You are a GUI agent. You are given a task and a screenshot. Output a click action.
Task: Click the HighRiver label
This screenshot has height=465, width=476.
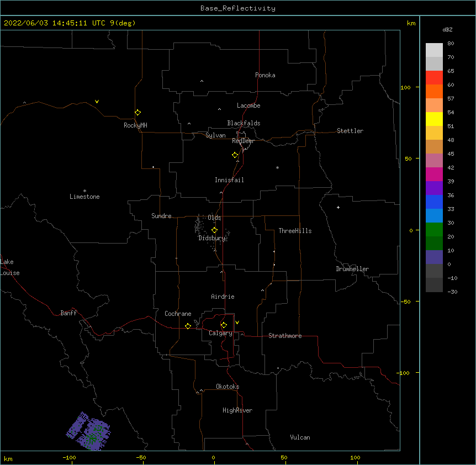237,410
